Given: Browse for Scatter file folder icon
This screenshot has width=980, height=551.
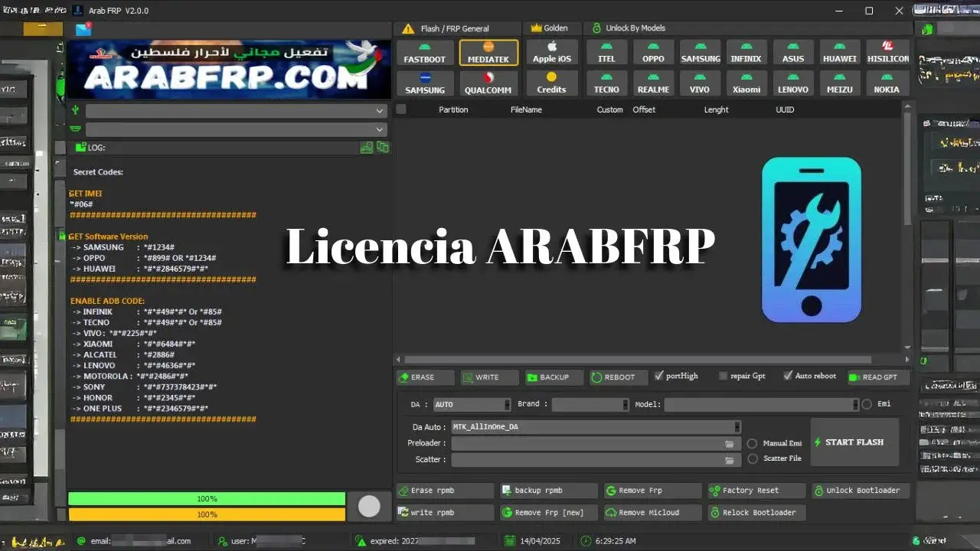Looking at the screenshot, I should tap(730, 460).
